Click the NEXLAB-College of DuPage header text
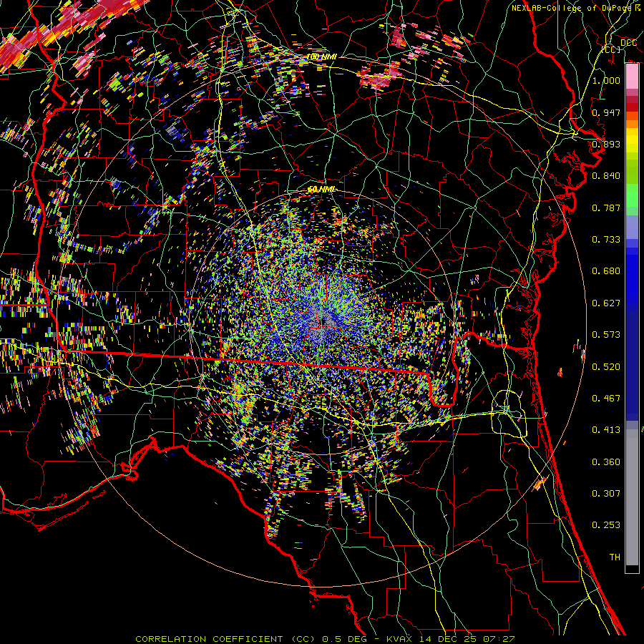Screen dimensions: 644x644 click(x=576, y=8)
